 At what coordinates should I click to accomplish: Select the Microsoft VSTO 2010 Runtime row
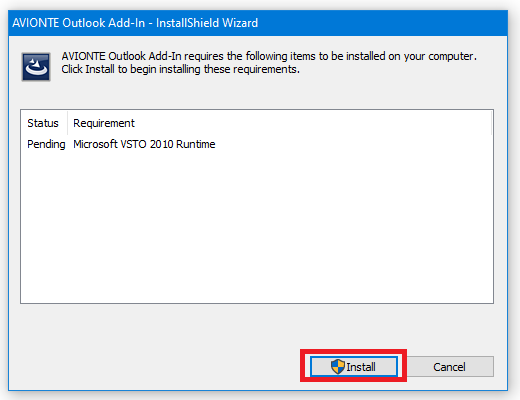(x=257, y=144)
